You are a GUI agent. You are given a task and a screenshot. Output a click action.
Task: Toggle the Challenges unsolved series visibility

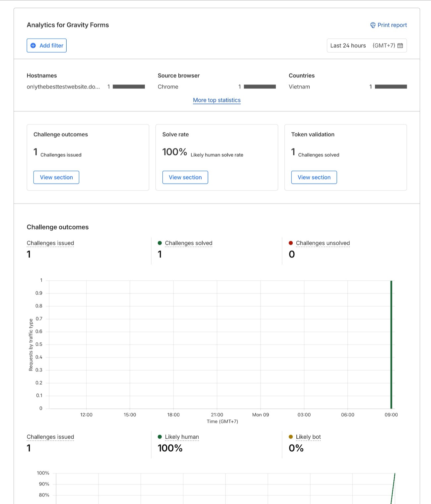(323, 243)
